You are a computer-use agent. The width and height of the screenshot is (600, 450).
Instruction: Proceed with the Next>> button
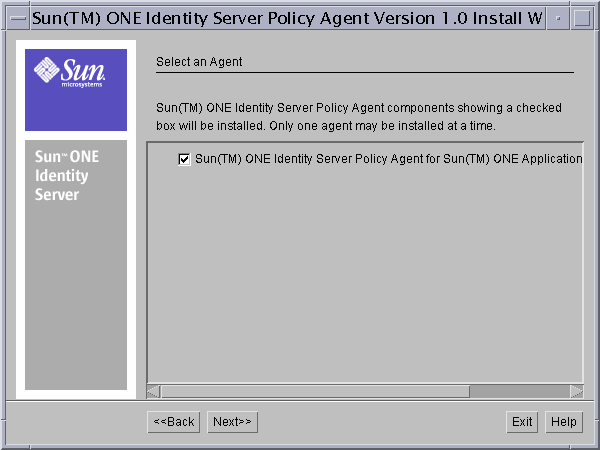(x=232, y=422)
